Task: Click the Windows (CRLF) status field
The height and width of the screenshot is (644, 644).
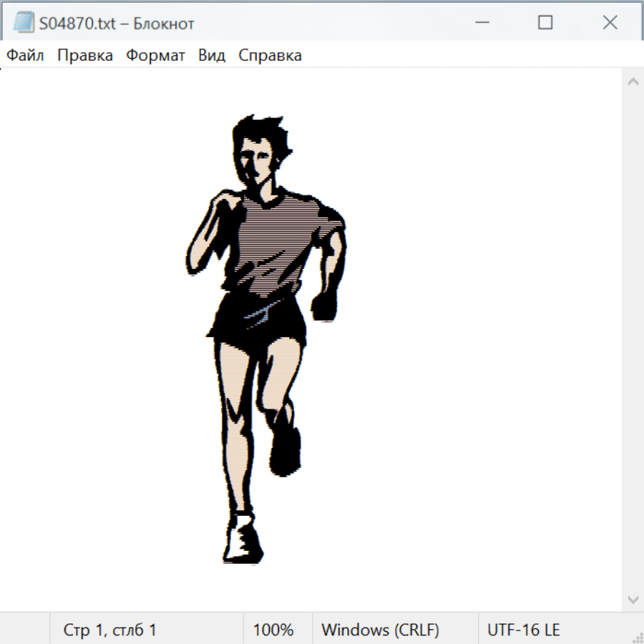Action: pyautogui.click(x=380, y=630)
